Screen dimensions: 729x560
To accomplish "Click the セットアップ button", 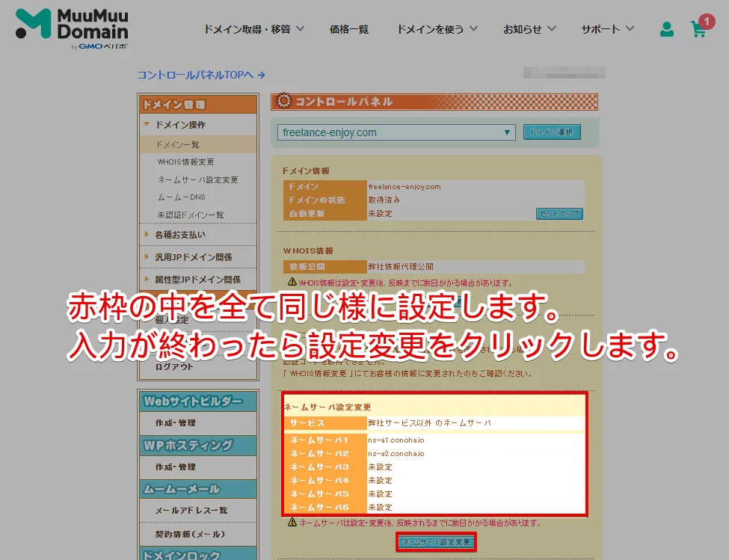I will [559, 214].
